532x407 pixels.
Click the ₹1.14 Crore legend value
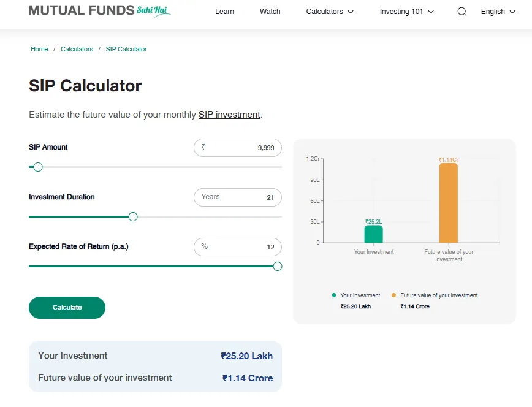click(x=415, y=306)
